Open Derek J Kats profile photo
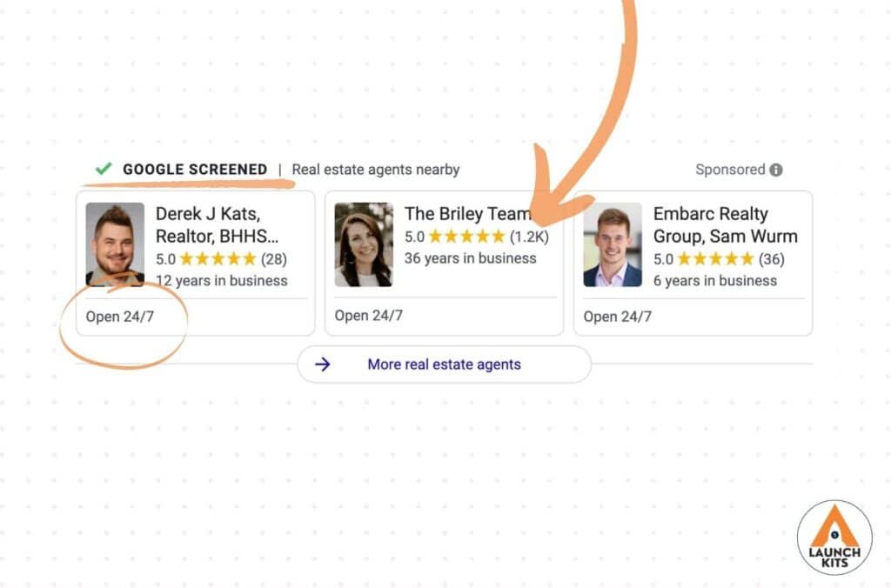 pyautogui.click(x=115, y=244)
